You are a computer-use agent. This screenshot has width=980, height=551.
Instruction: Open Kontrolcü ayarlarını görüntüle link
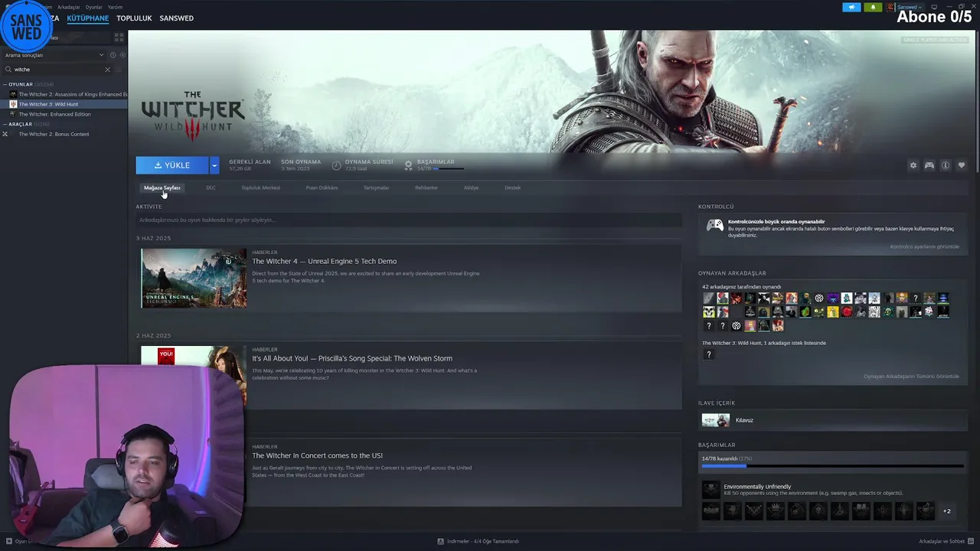pyautogui.click(x=924, y=246)
